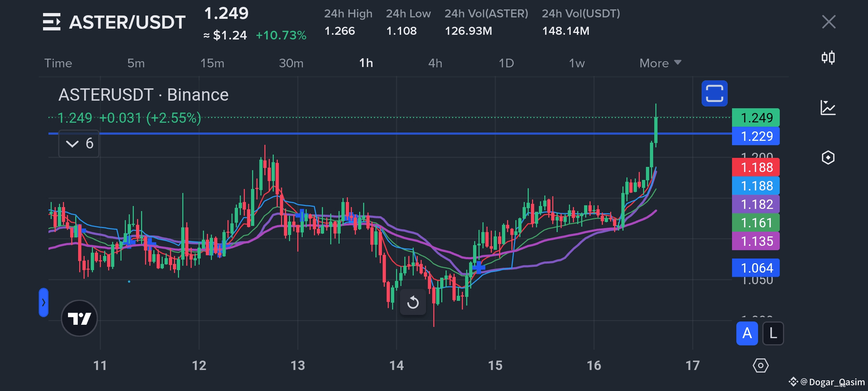Collapse the 6 indicators legend chevron
This screenshot has height=391, width=868.
click(72, 144)
